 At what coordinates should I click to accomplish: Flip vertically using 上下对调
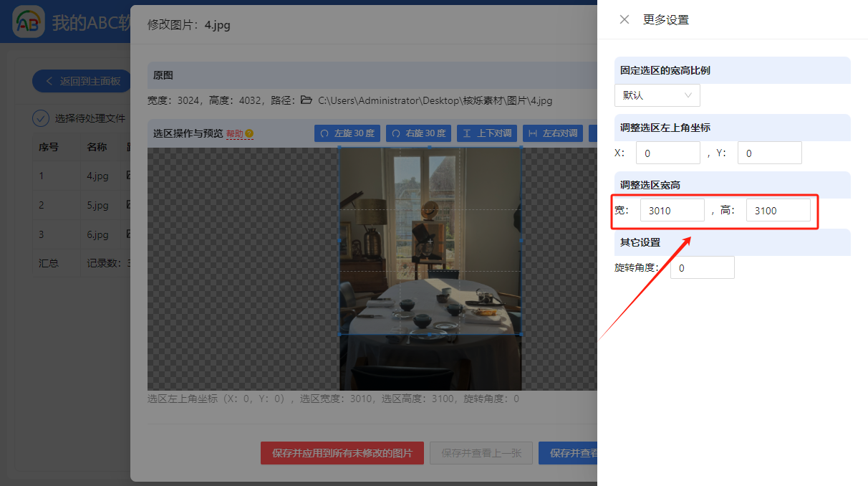(487, 133)
